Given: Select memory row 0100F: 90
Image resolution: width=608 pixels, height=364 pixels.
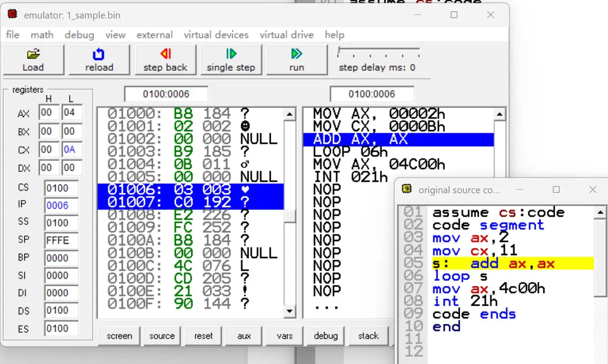Looking at the screenshot, I should (191, 303).
